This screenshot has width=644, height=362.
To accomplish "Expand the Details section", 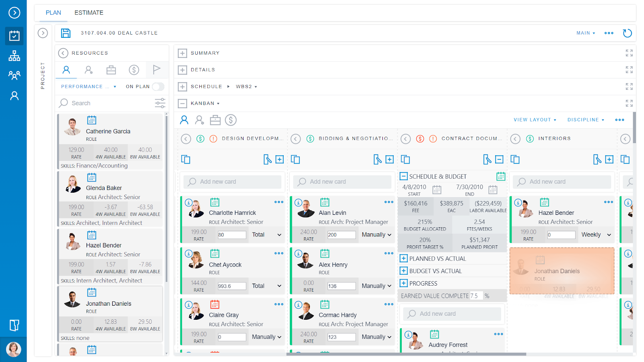I will click(x=182, y=70).
